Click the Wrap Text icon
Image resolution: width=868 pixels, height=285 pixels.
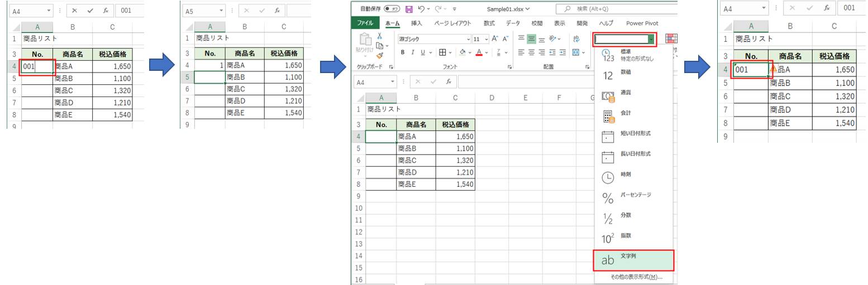point(576,39)
